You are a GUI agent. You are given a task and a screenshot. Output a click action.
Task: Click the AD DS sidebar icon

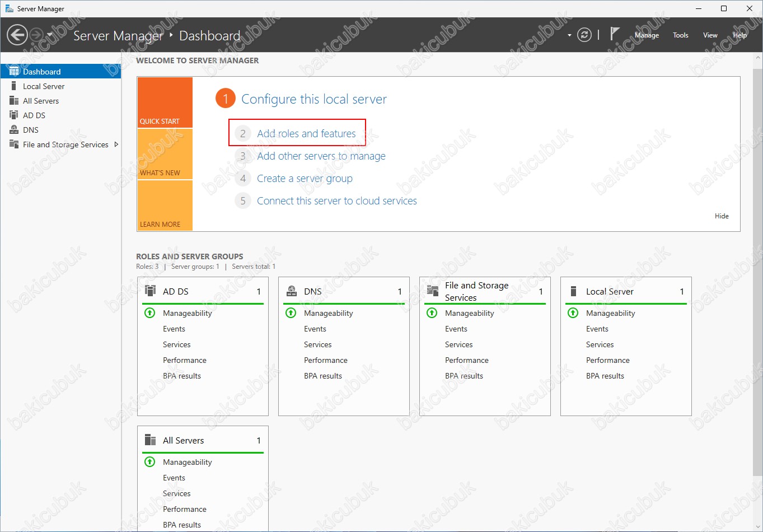[14, 115]
